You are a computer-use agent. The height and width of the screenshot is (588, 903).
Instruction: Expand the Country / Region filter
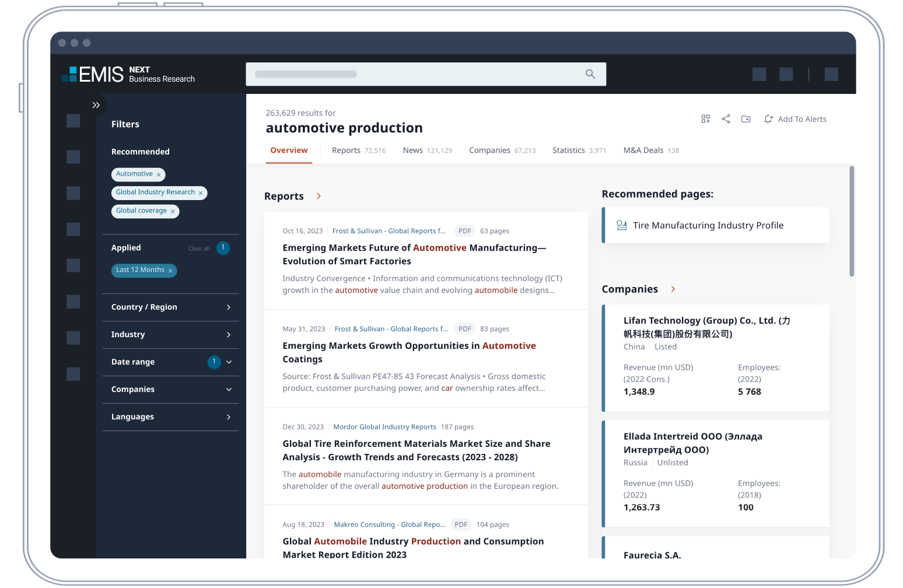point(229,307)
